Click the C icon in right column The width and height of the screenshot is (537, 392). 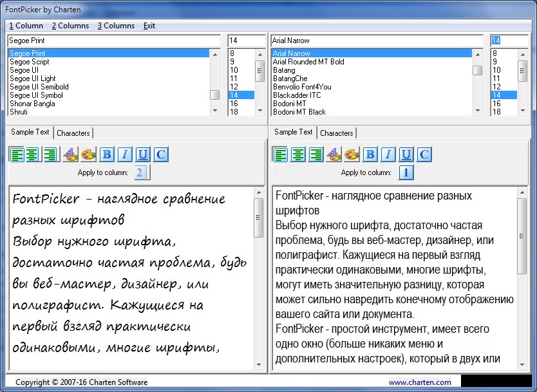[424, 154]
